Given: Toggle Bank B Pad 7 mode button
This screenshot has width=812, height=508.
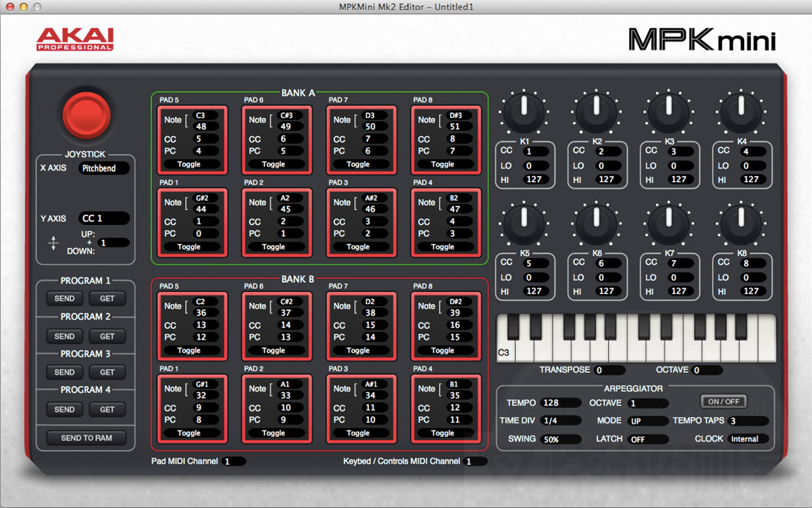Looking at the screenshot, I should click(358, 351).
